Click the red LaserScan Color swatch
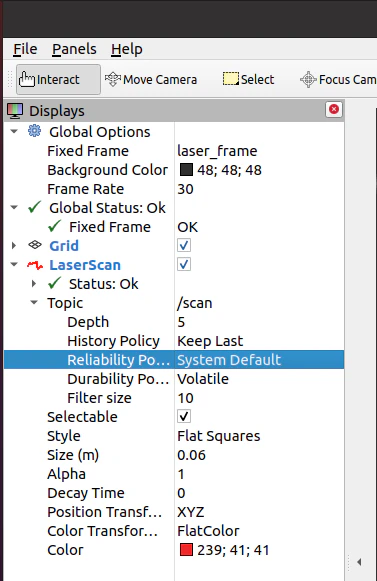 click(186, 550)
